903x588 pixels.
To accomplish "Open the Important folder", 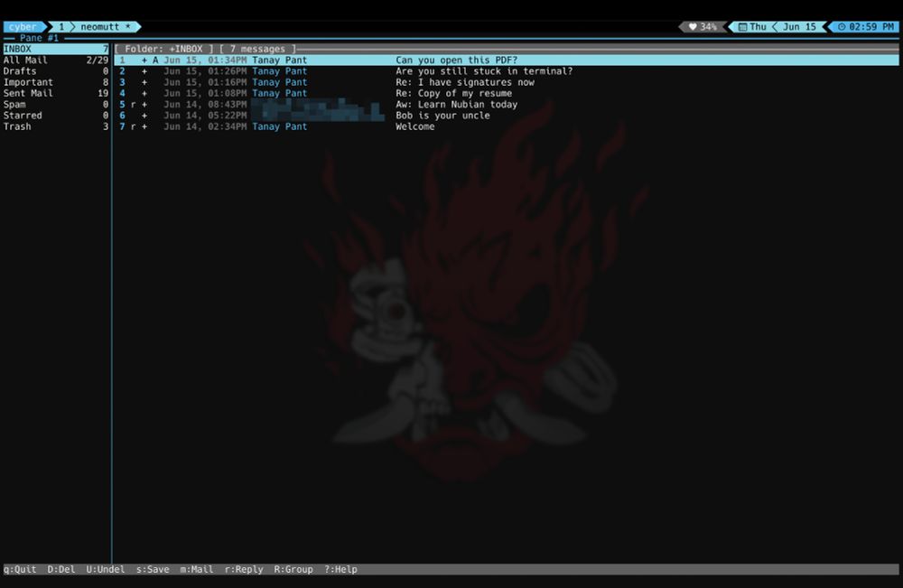I will coord(56,82).
